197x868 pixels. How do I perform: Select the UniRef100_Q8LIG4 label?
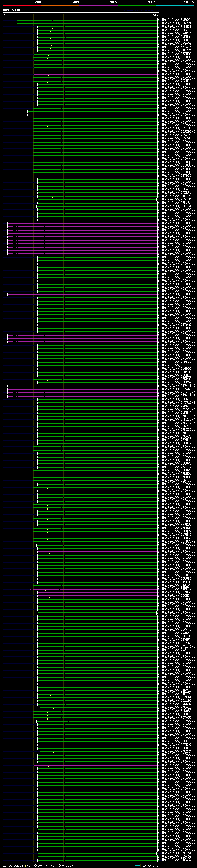[x=177, y=206]
